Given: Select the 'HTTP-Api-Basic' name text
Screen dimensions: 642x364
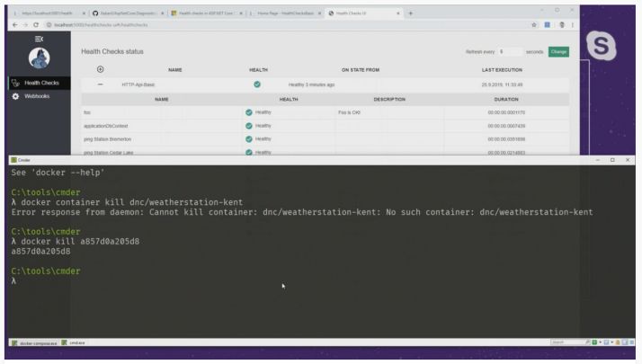Looking at the screenshot, I should 138,84.
